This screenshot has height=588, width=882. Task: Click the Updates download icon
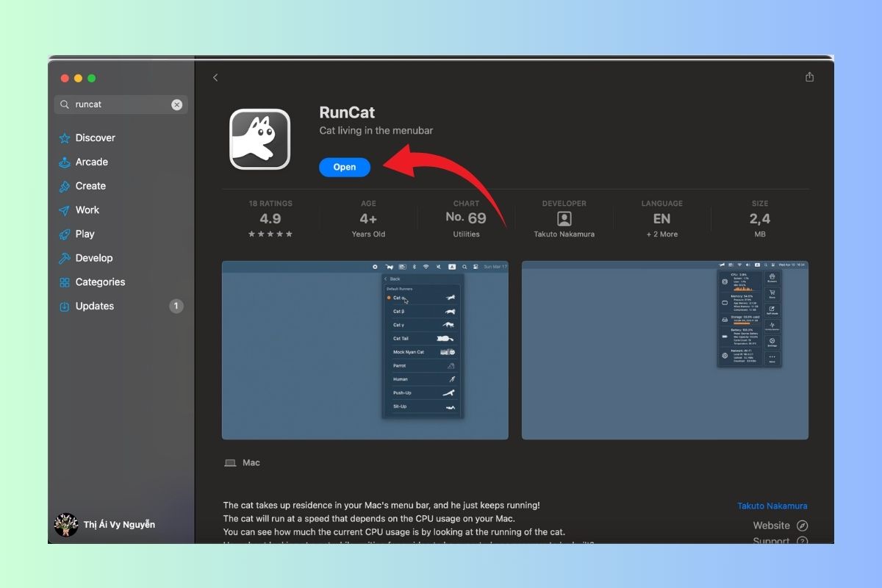click(x=64, y=306)
